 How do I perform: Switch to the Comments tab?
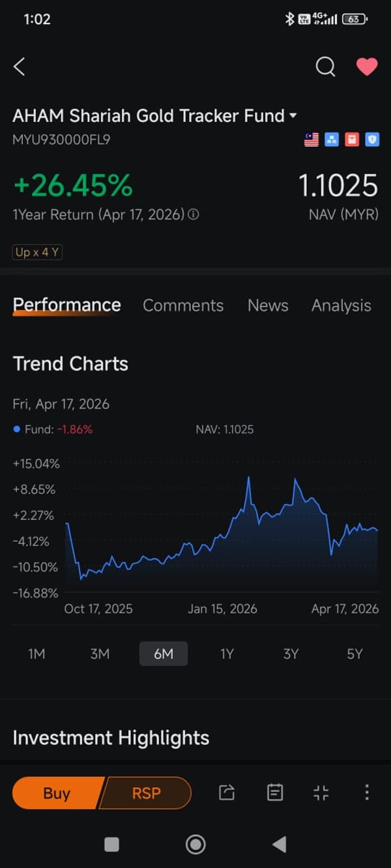click(x=183, y=305)
